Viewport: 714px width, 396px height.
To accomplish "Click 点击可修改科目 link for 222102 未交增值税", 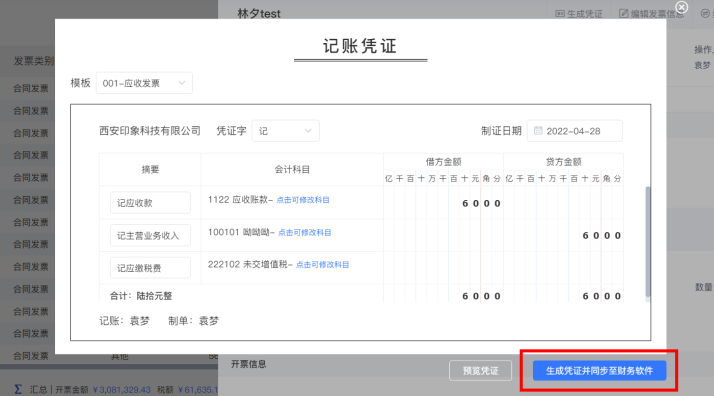I will (322, 264).
